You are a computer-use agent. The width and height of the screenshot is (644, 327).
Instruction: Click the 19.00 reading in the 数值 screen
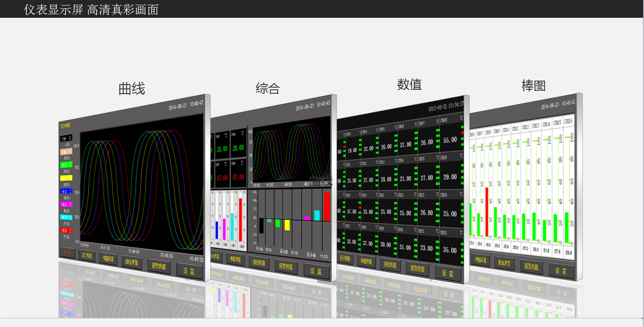coord(352,150)
